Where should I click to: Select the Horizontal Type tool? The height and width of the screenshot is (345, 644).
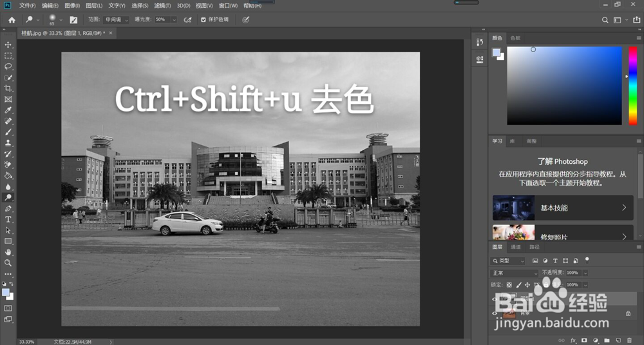point(8,219)
